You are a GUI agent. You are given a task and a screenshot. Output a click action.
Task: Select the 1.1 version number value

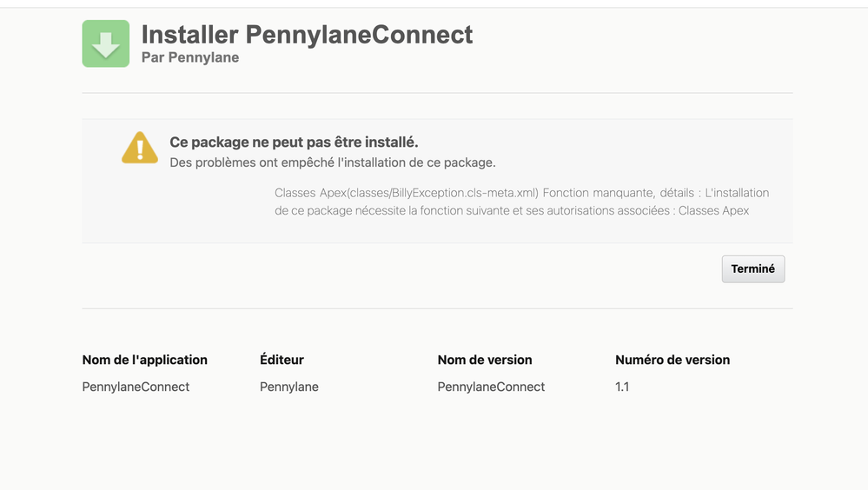coord(621,387)
